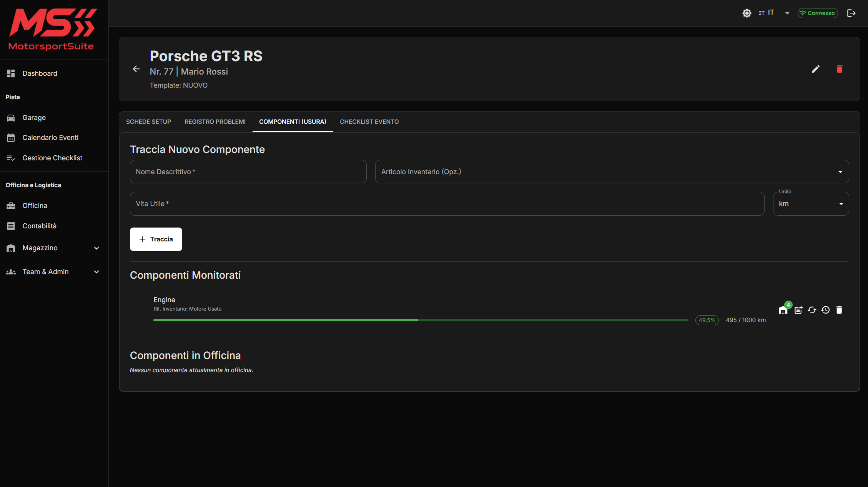Viewport: 868px width, 487px height.
Task: Toggle the brightness theme icon
Action: [x=747, y=13]
